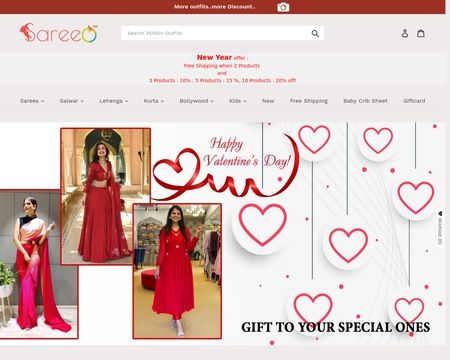Screen dimensions: 450x360
Task: Expand the Lehenga dropdown menu
Action: pos(114,101)
